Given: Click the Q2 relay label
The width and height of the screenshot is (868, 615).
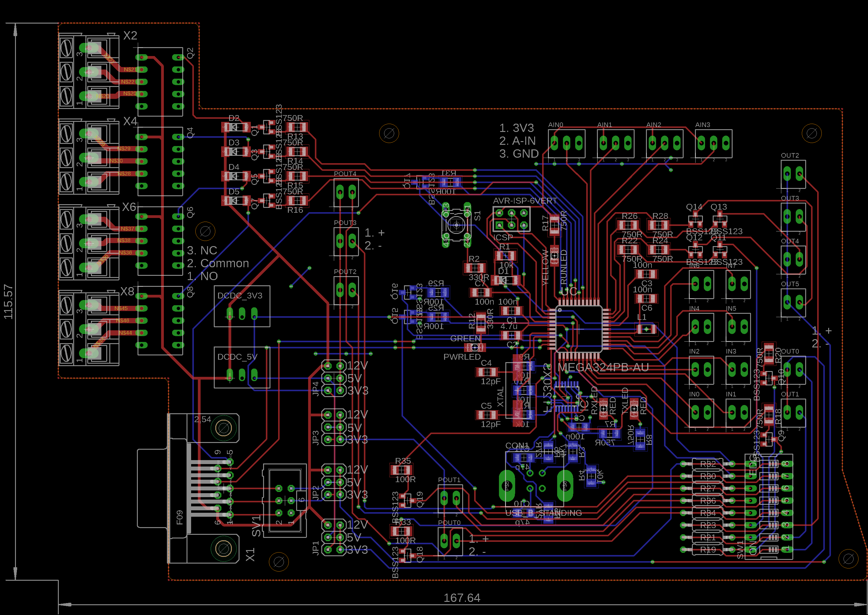Looking at the screenshot, I should click(x=190, y=53).
